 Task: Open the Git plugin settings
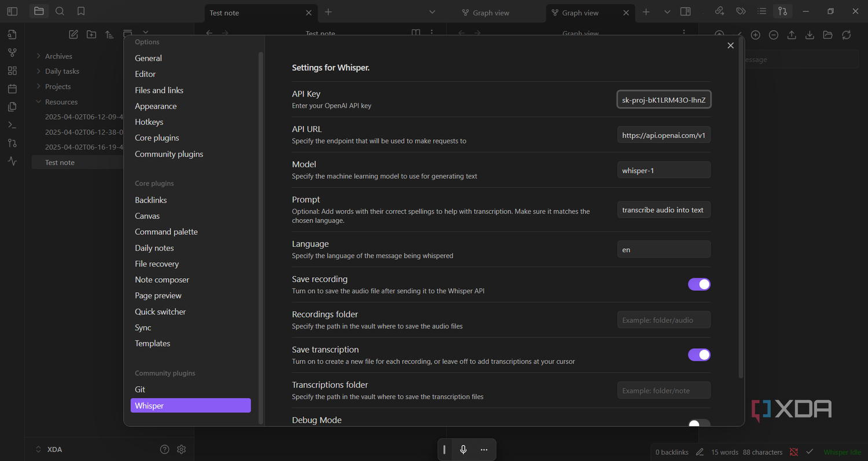140,389
